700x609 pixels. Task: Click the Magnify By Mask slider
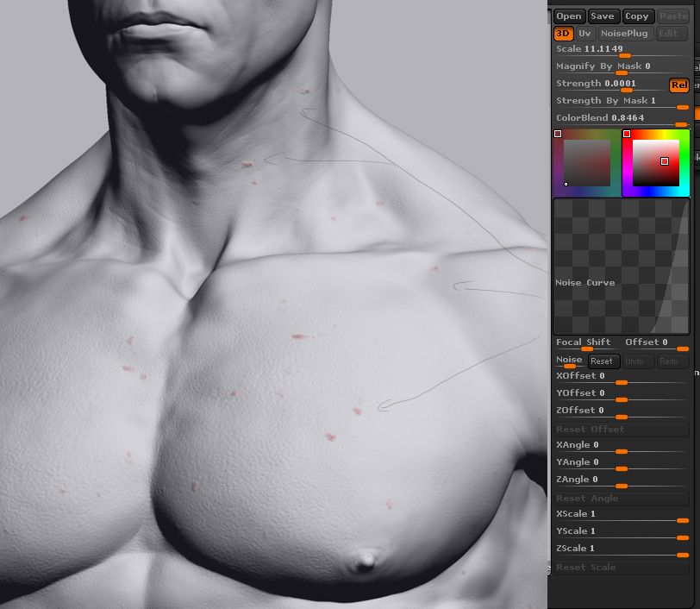(621, 68)
